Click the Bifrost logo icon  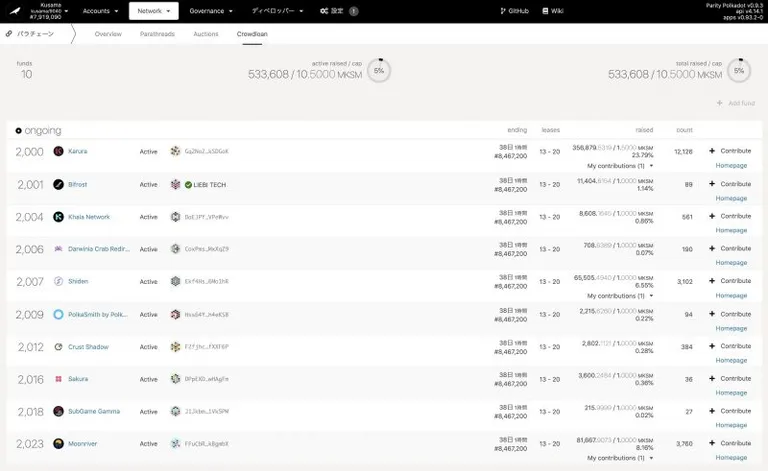click(x=58, y=185)
